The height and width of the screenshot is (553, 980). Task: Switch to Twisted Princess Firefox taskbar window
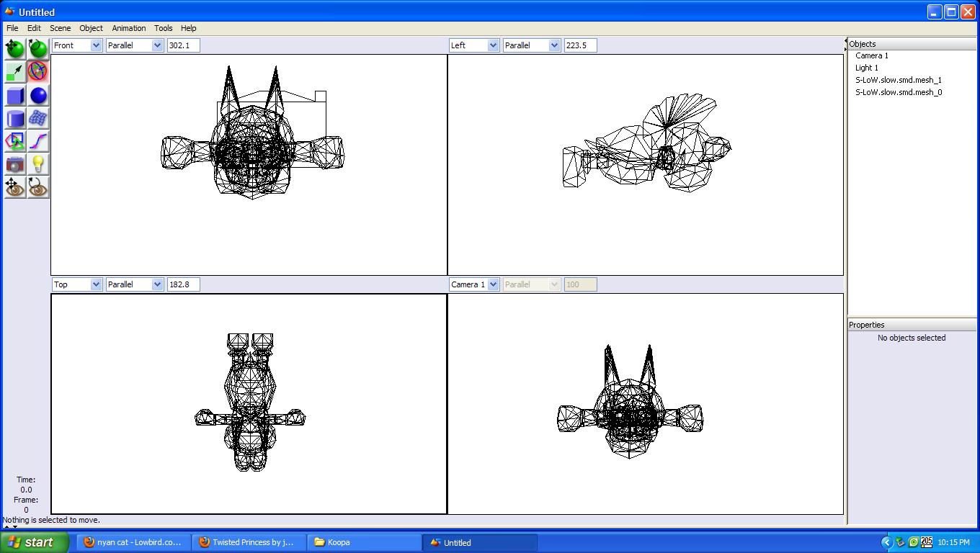pyautogui.click(x=249, y=542)
